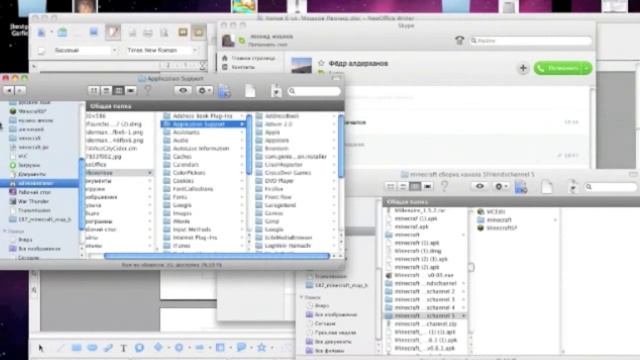Open dropdown arrow on Skype call button
This screenshot has height=360, width=640.
coord(587,68)
